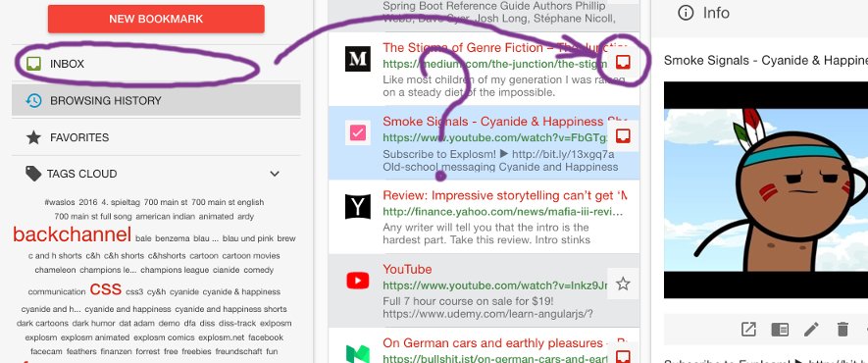Select the dark humor tag
868x363 pixels.
tap(95, 323)
